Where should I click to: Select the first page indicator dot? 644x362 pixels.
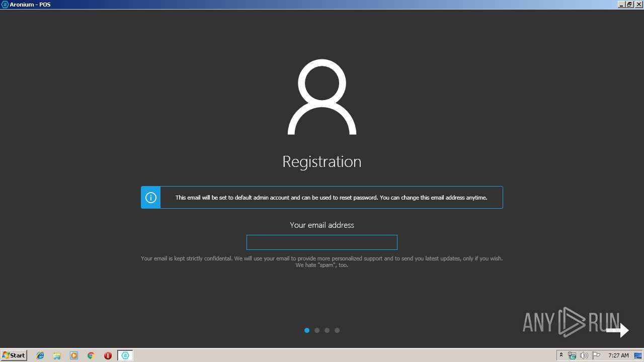pyautogui.click(x=307, y=330)
